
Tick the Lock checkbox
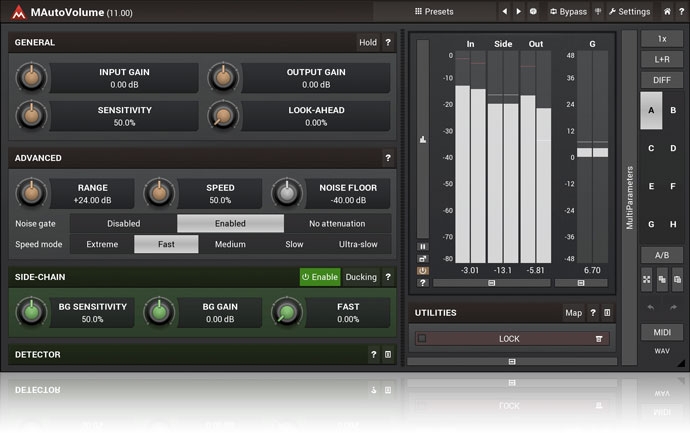tap(422, 339)
